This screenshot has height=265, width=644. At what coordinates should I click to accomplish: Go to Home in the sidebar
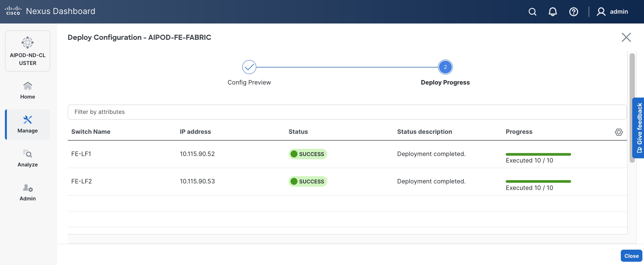pos(28,90)
